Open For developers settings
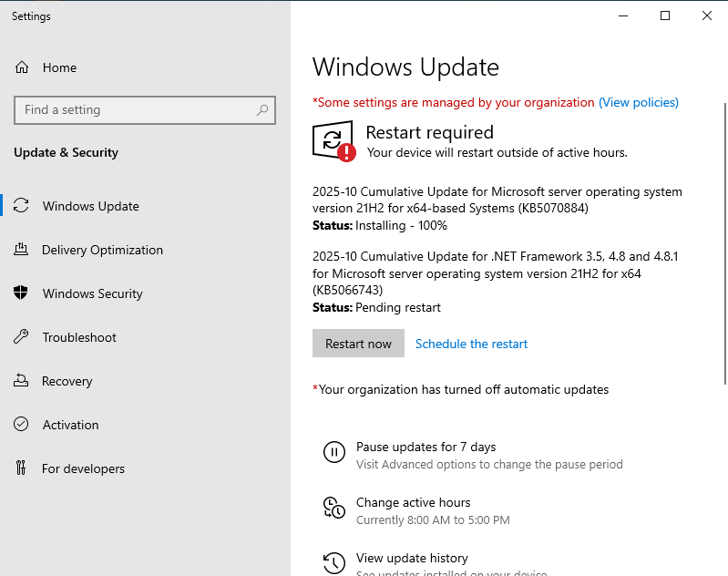Image resolution: width=728 pixels, height=576 pixels. coord(83,468)
